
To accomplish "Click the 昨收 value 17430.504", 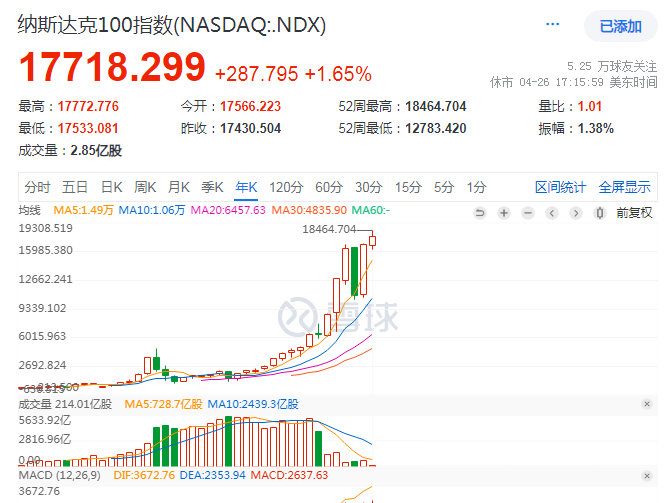I will (x=250, y=128).
